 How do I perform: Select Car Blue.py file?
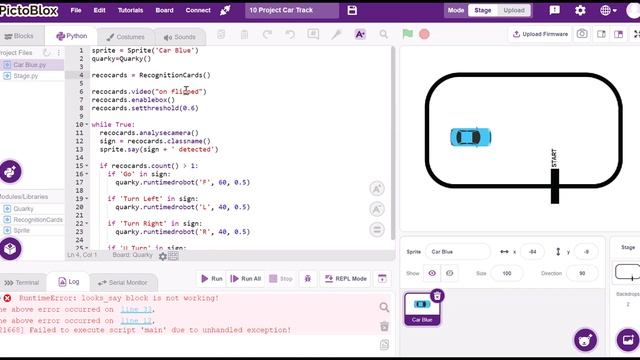coord(32,65)
